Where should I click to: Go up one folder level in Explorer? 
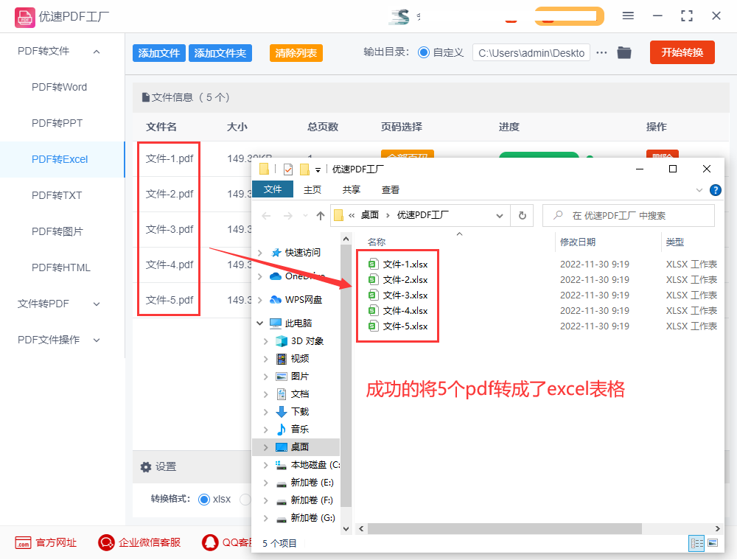click(321, 216)
